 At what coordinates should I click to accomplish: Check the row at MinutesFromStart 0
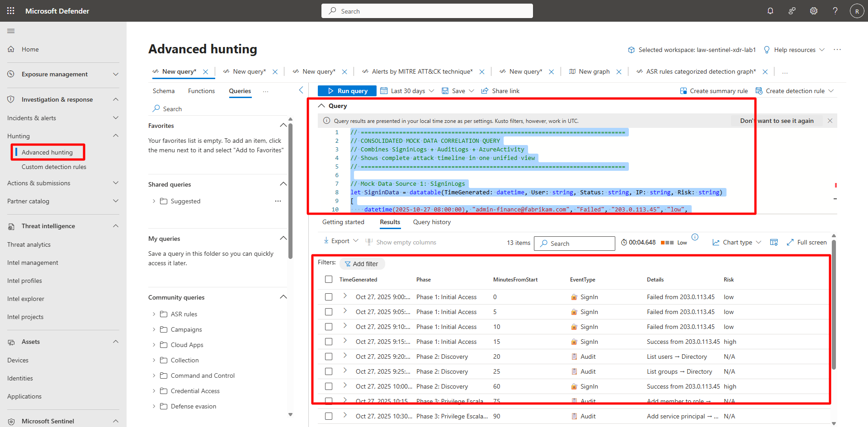(329, 297)
